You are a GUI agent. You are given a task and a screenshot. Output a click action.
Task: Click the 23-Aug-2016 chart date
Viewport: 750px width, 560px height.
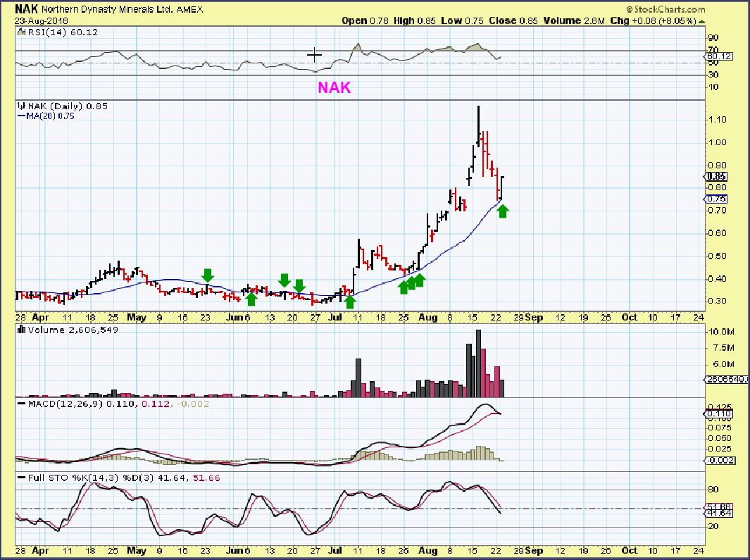[41, 21]
